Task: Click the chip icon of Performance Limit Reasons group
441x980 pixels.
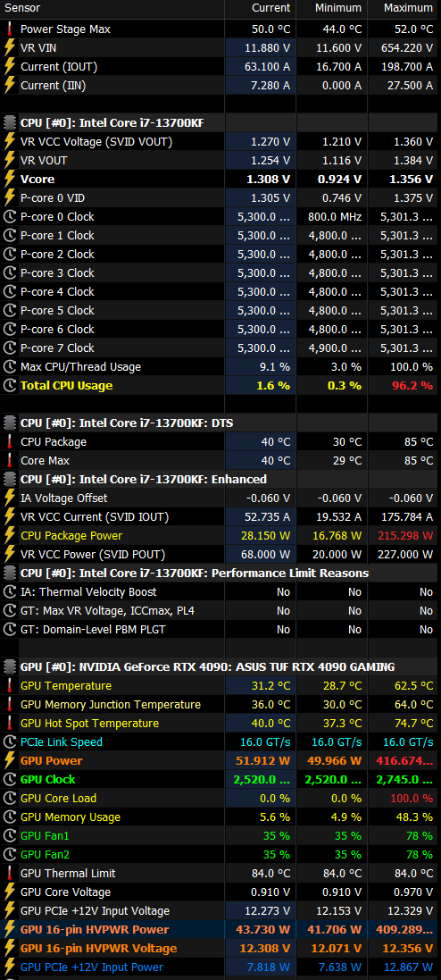Action: pyautogui.click(x=9, y=574)
